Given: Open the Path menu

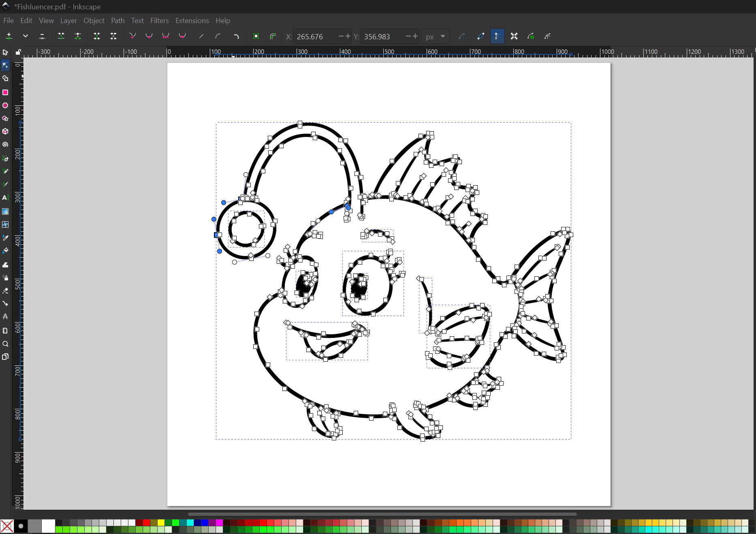Looking at the screenshot, I should [x=117, y=21].
